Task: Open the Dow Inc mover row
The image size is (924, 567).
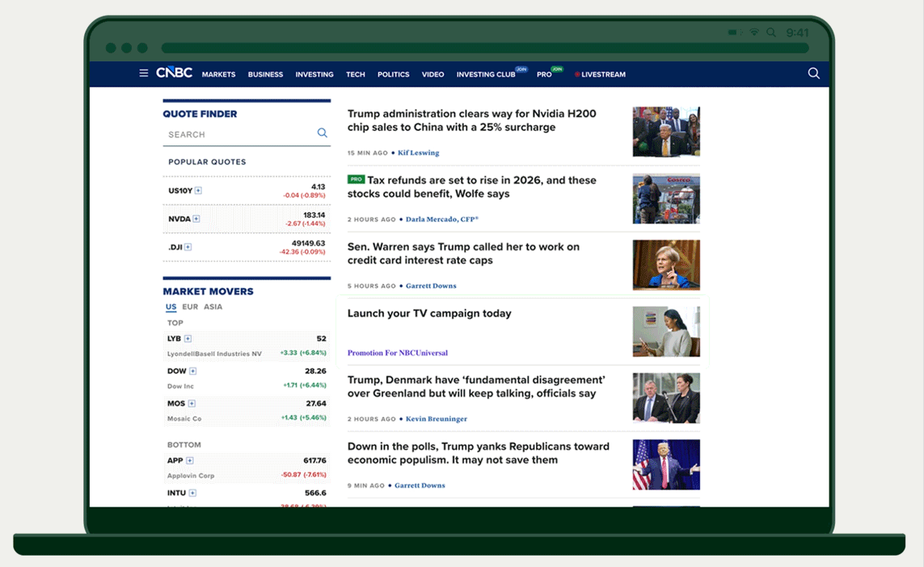Action: (247, 378)
